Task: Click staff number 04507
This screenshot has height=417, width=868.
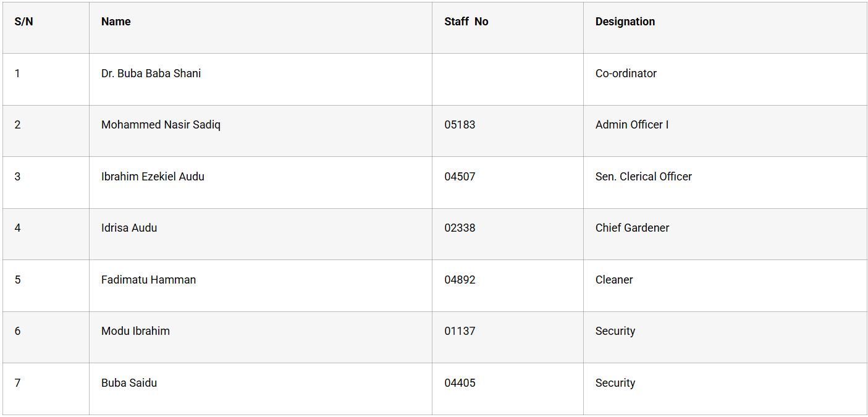Action: pyautogui.click(x=460, y=177)
